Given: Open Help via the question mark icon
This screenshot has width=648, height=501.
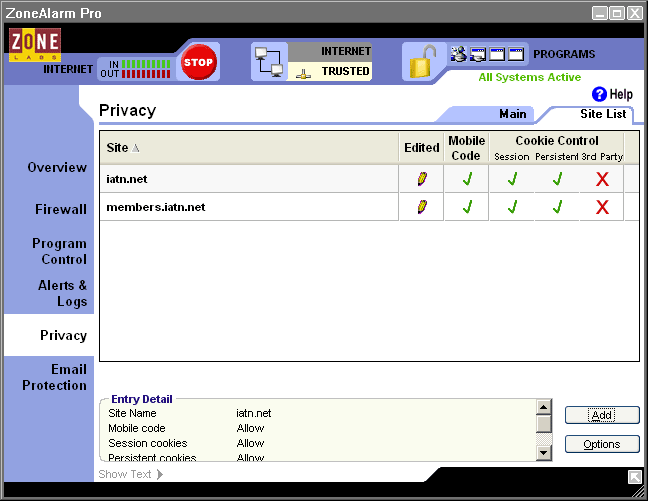Looking at the screenshot, I should point(599,94).
